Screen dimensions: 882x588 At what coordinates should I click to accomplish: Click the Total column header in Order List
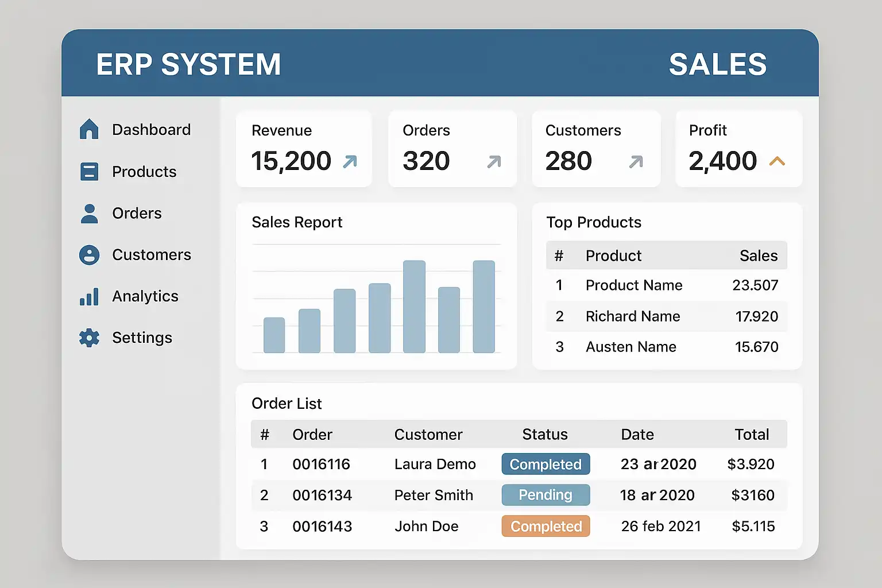point(752,434)
